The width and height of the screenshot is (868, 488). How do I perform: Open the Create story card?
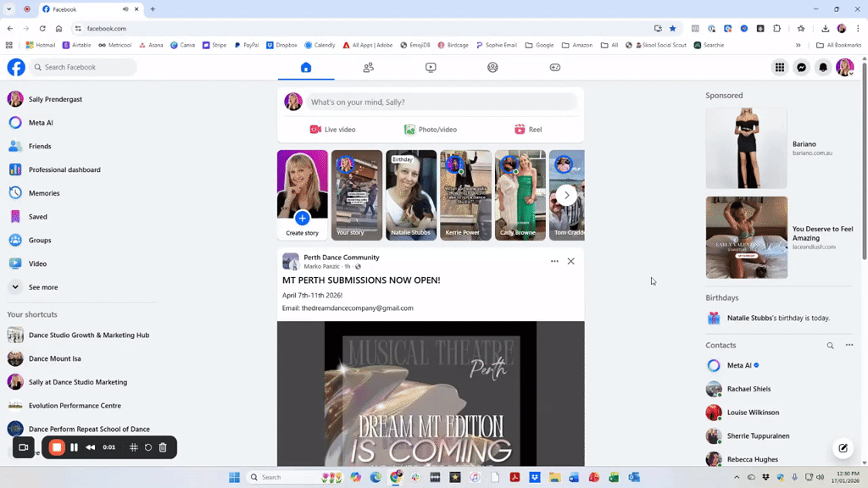[x=302, y=195]
